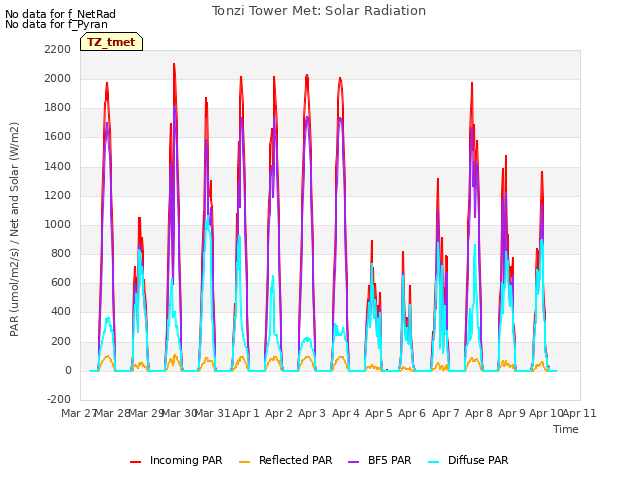Click the 1200 y-axis tick label

(58, 196)
